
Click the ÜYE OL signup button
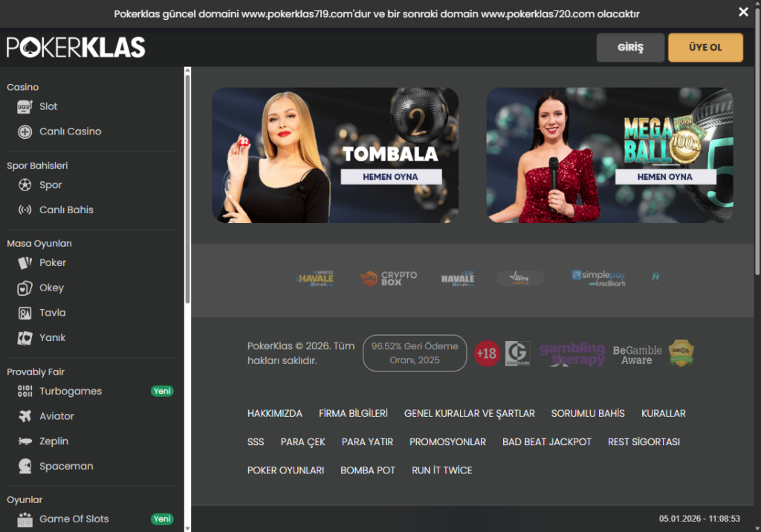[x=705, y=48]
